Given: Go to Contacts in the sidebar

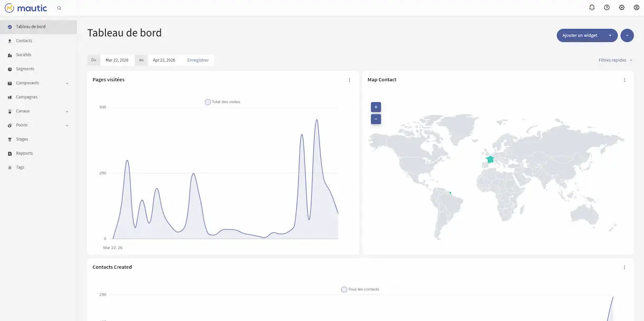Looking at the screenshot, I should tap(24, 41).
